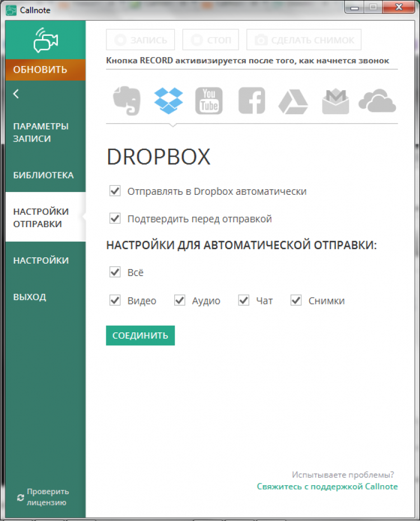Screen dimensions: 420x521
Task: Toggle 'Подтвердить перед отправкой' checkbox
Action: 115,218
